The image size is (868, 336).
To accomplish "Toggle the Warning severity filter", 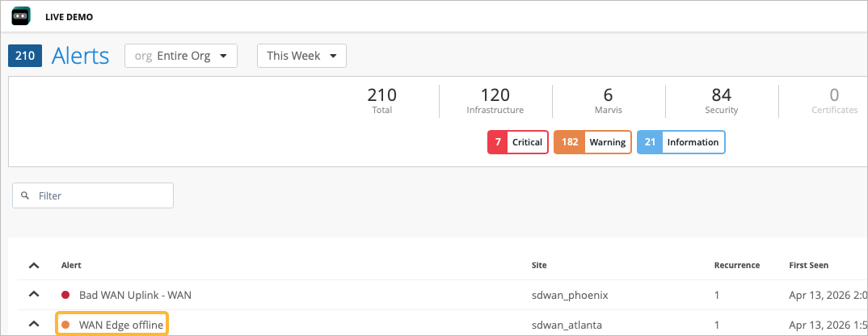I will 592,142.
